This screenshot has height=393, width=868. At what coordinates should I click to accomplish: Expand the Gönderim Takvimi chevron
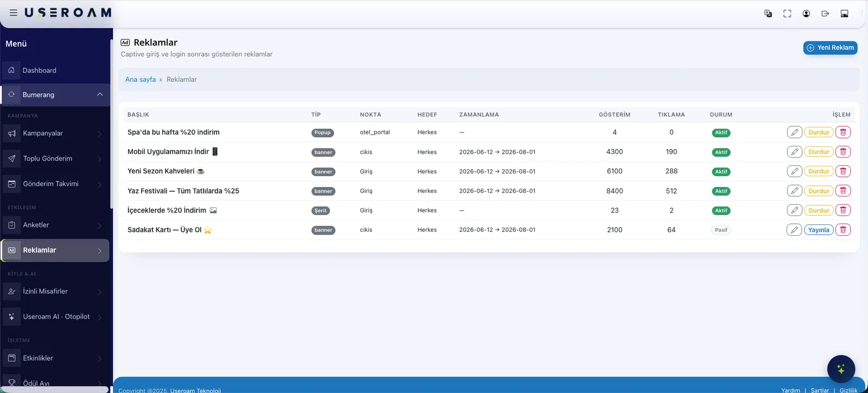point(100,185)
